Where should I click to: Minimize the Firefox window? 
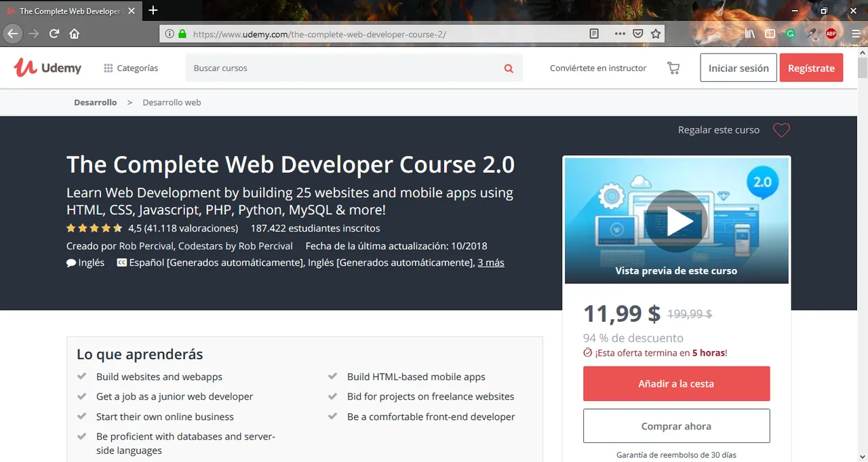pyautogui.click(x=795, y=10)
